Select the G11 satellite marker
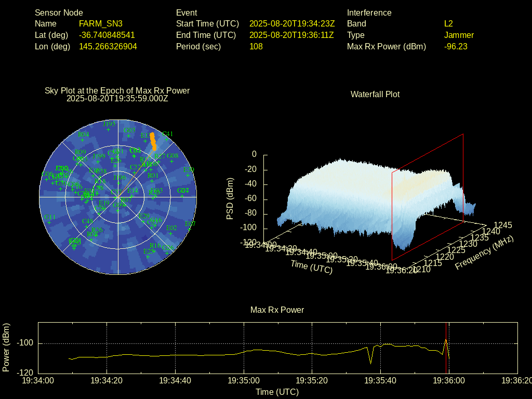This screenshot has width=532, height=399. tap(49, 222)
